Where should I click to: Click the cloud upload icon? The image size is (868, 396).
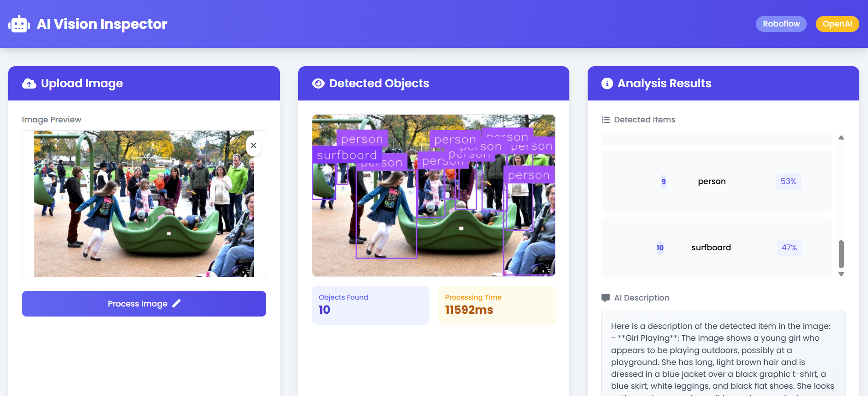tap(29, 84)
